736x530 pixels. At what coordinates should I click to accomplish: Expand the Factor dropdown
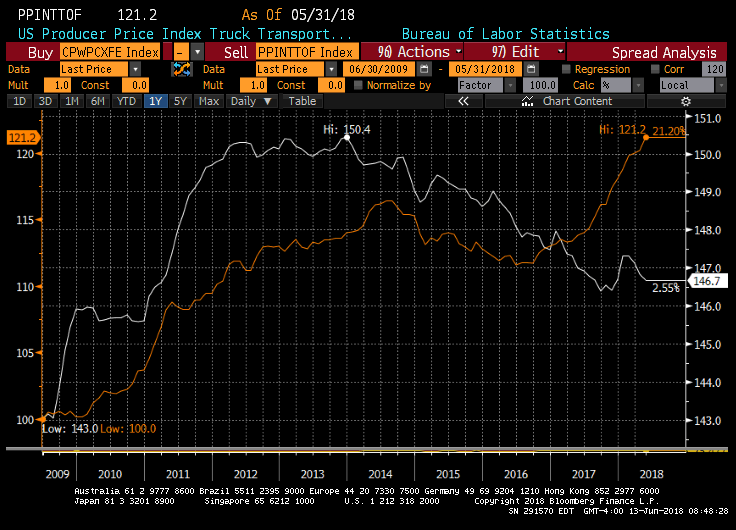pos(510,85)
